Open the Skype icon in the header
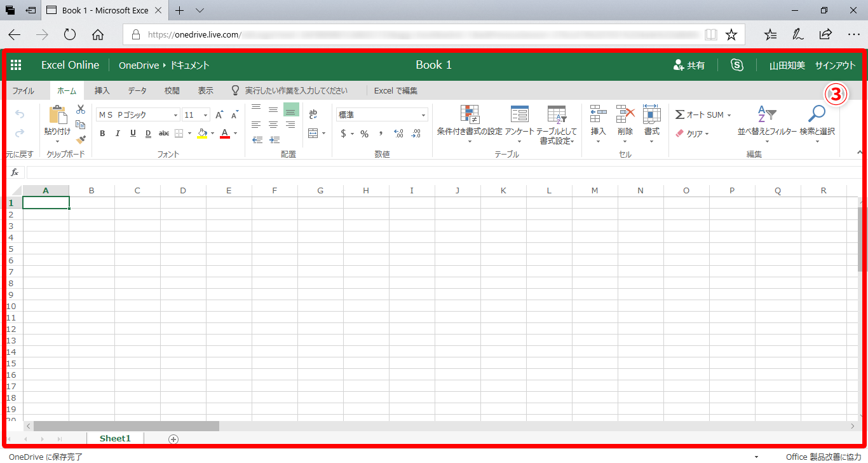Viewport: 868px width, 463px height. (737, 65)
